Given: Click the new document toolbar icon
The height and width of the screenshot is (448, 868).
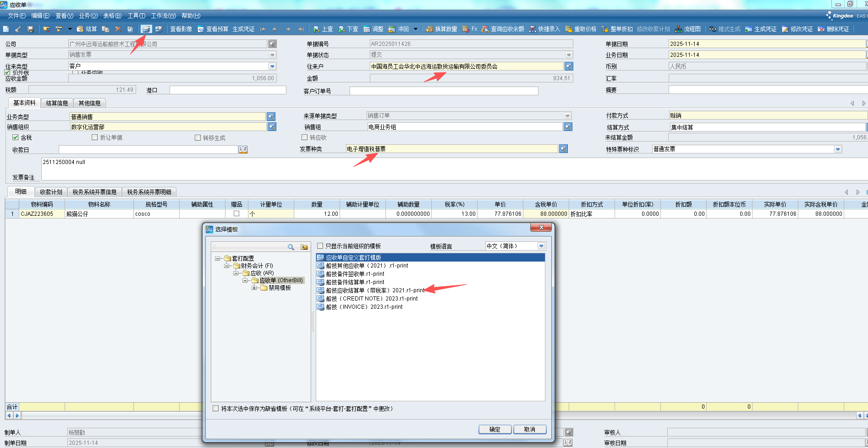Looking at the screenshot, I should [x=6, y=29].
